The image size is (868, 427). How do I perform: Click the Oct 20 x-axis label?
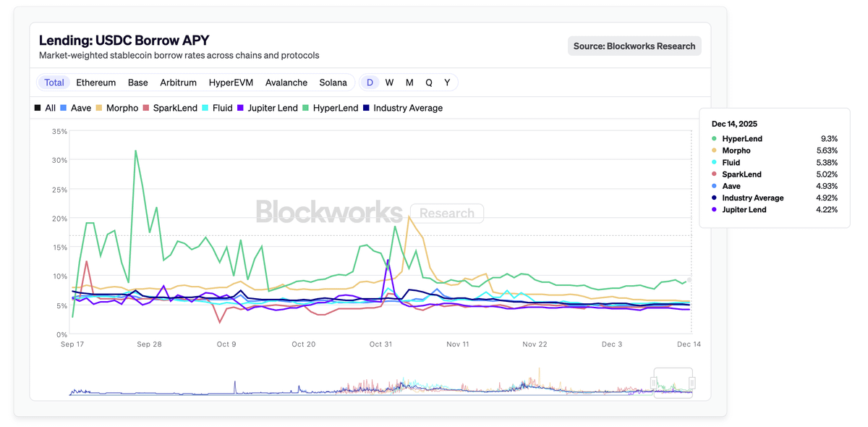(304, 344)
